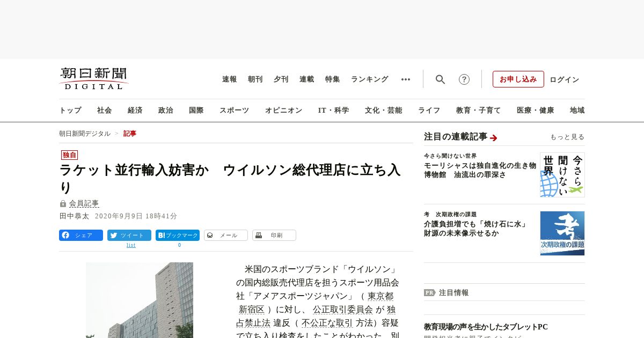Click the Hatena bookmark count 0

pos(179,245)
